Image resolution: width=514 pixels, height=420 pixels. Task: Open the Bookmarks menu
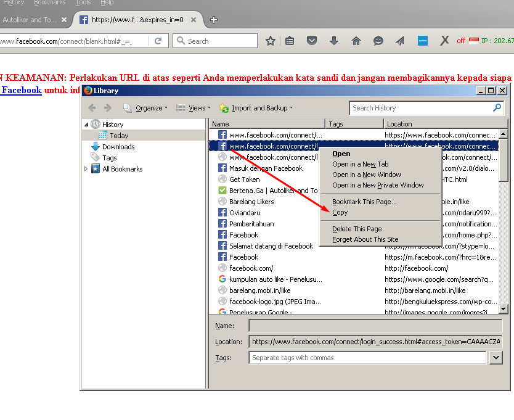point(49,2)
